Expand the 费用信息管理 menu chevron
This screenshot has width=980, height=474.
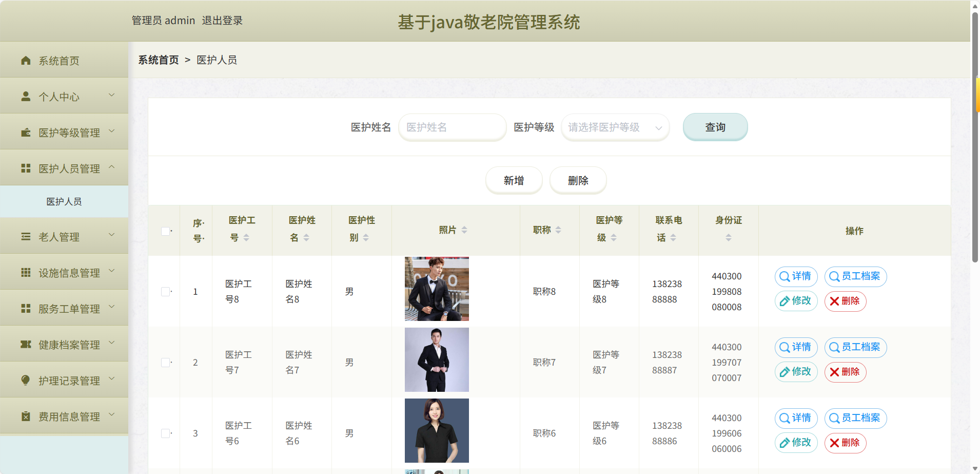(x=111, y=415)
